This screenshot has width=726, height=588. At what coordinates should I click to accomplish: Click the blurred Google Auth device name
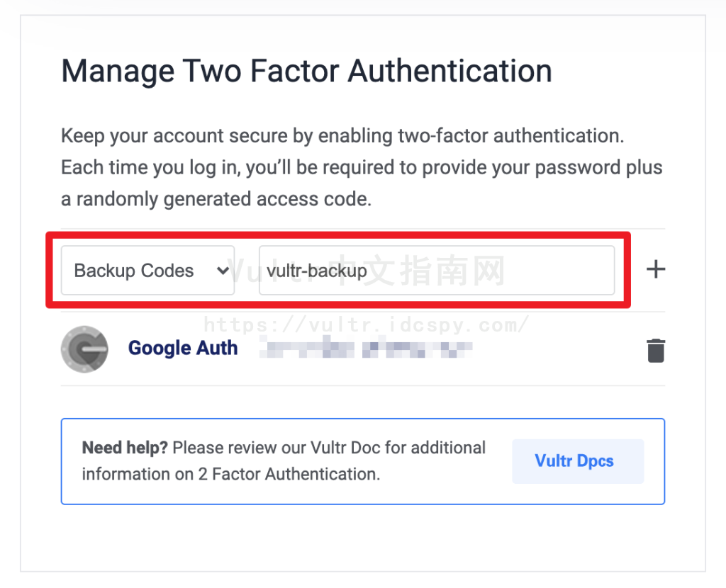point(366,348)
